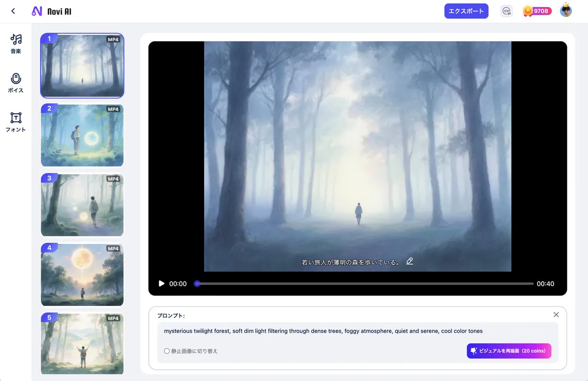Close the プロンプト panel

(x=556, y=314)
